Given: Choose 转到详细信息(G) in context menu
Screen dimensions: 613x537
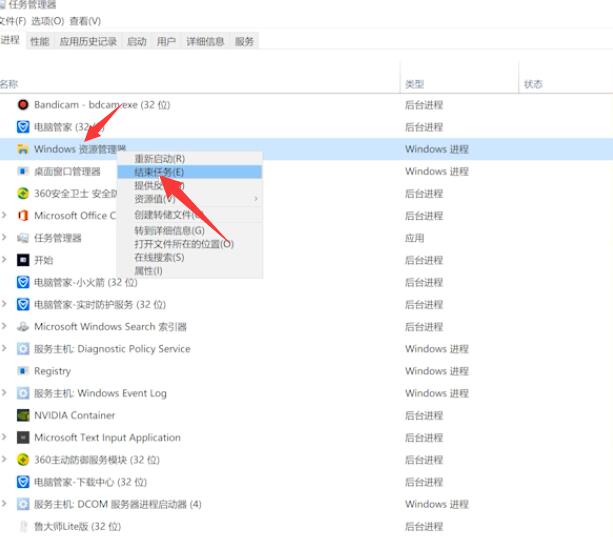Looking at the screenshot, I should click(190, 231).
